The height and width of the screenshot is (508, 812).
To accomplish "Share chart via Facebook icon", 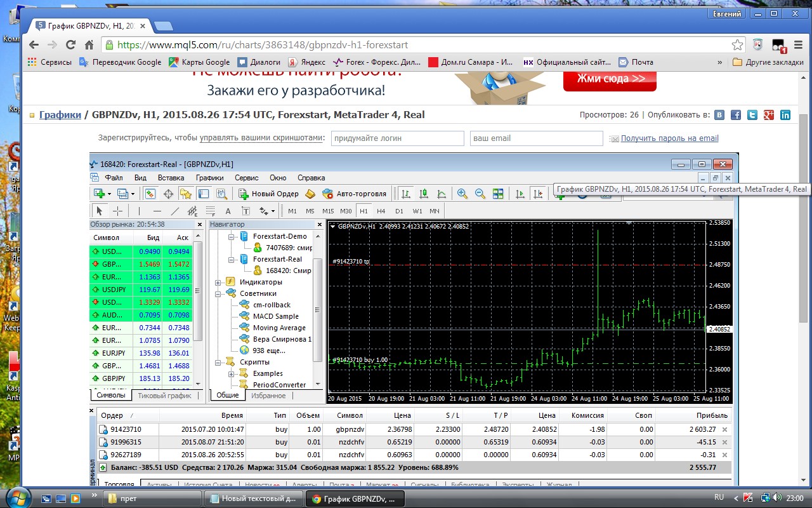I will (x=736, y=115).
